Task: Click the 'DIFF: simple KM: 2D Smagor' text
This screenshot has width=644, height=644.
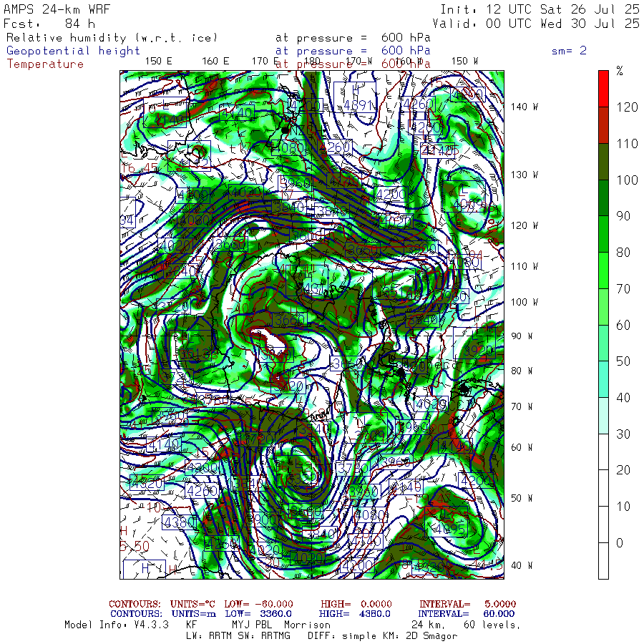Action: (x=382, y=636)
